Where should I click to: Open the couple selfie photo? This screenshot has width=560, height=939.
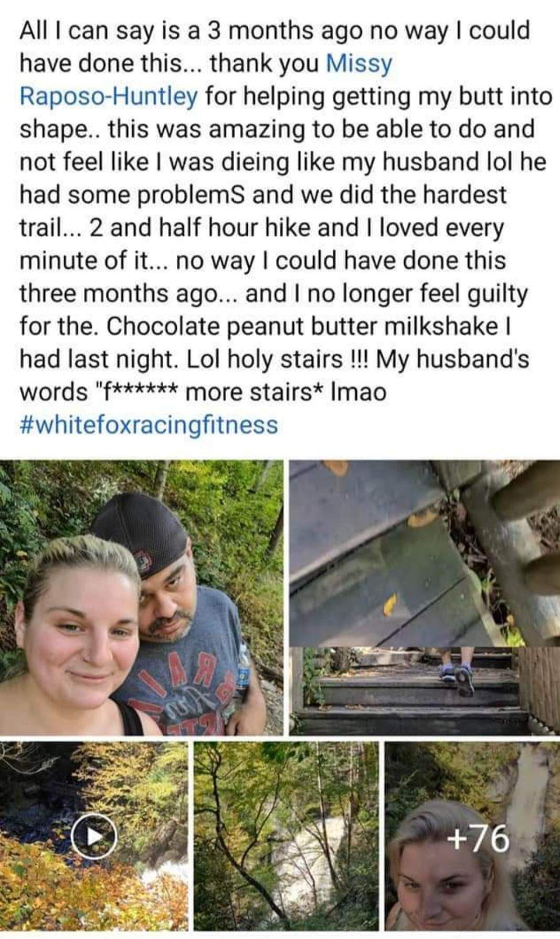[x=141, y=597]
